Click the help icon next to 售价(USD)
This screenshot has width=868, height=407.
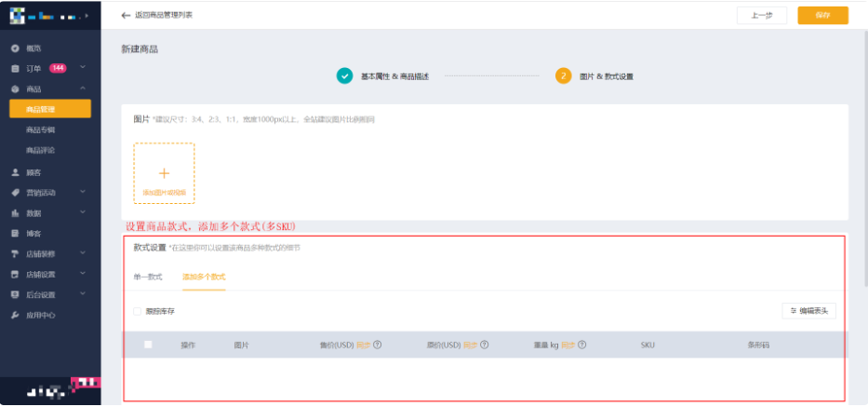[379, 345]
